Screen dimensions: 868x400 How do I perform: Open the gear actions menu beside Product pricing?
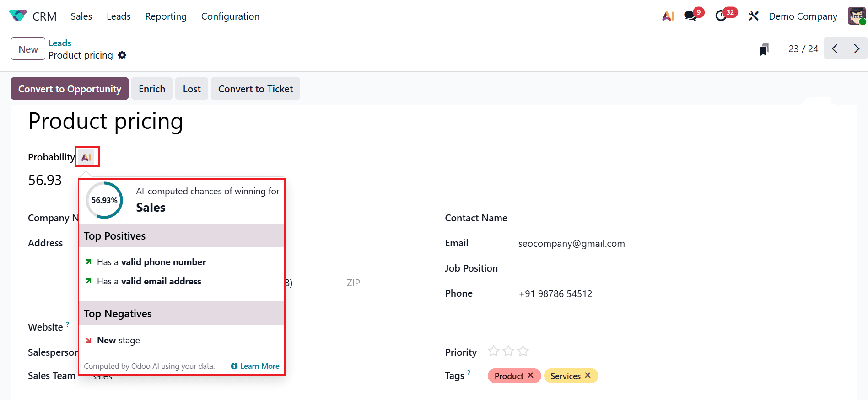(x=122, y=55)
